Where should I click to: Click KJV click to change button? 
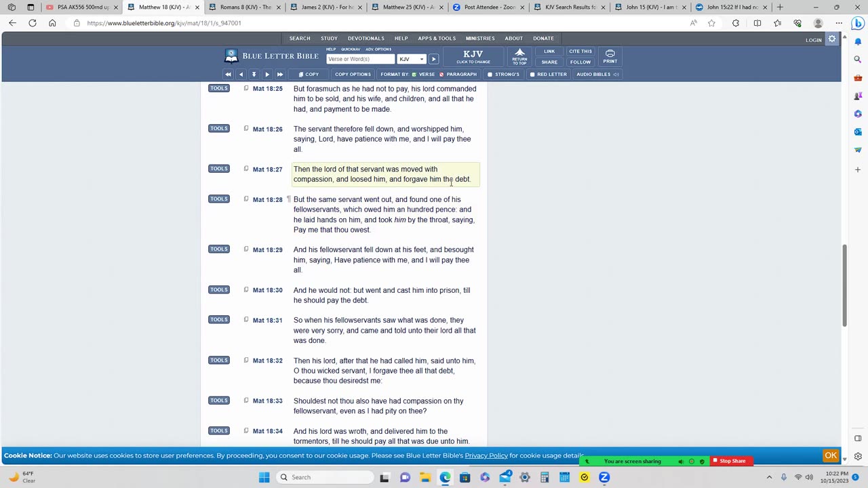tap(473, 56)
